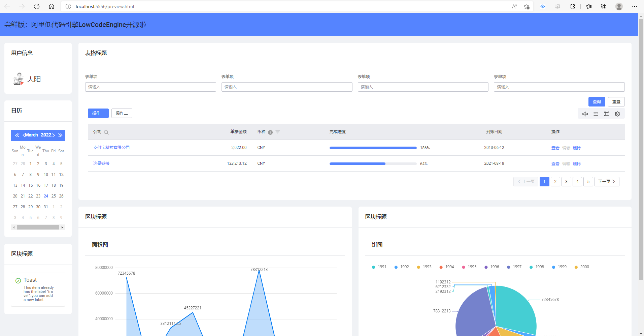Click the browser profile avatar
The image size is (644, 336).
(619, 6)
